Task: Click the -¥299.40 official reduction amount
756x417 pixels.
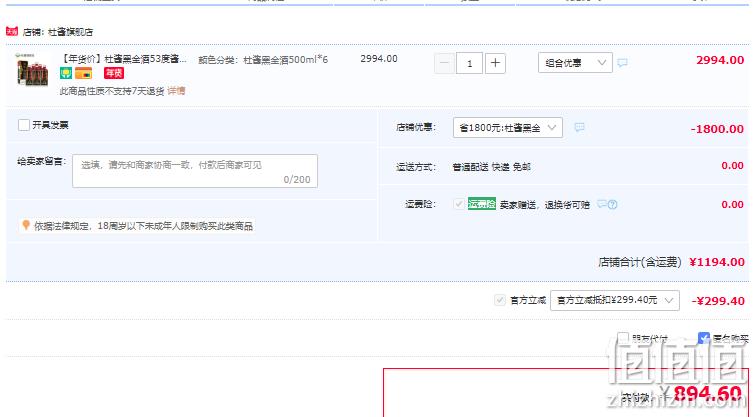Action: (718, 301)
